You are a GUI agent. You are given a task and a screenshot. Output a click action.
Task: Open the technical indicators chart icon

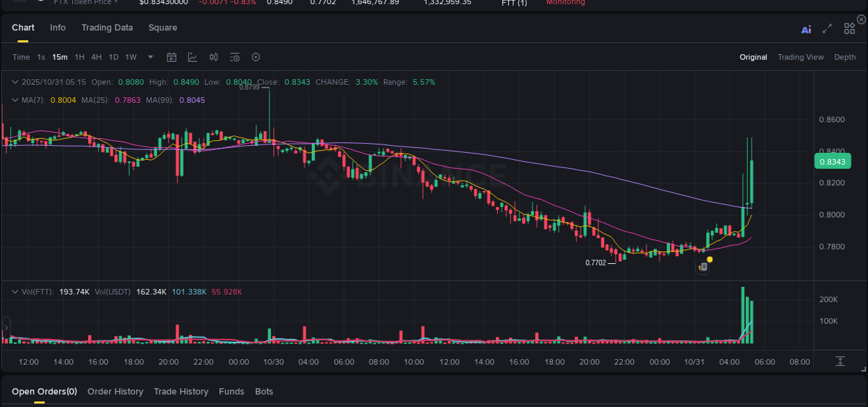192,57
